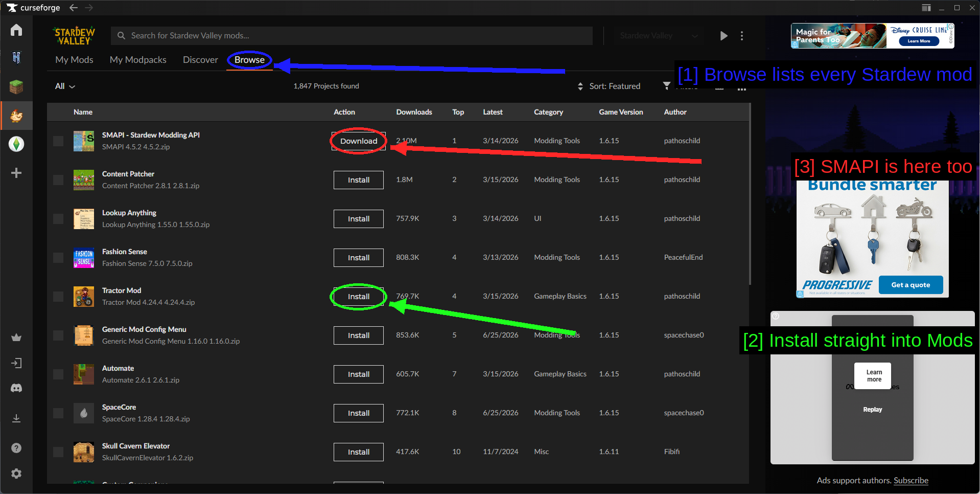
Task: Go forward with the right arrow
Action: 89,8
